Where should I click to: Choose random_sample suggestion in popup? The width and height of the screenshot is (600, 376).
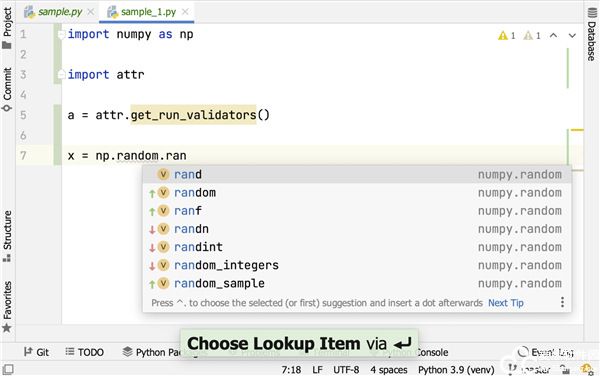pyautogui.click(x=357, y=283)
